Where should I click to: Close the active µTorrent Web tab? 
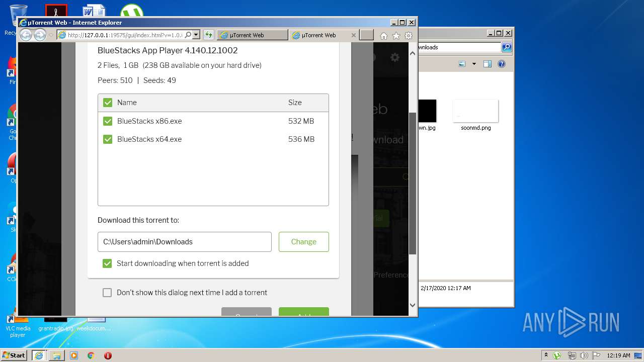[x=353, y=35]
